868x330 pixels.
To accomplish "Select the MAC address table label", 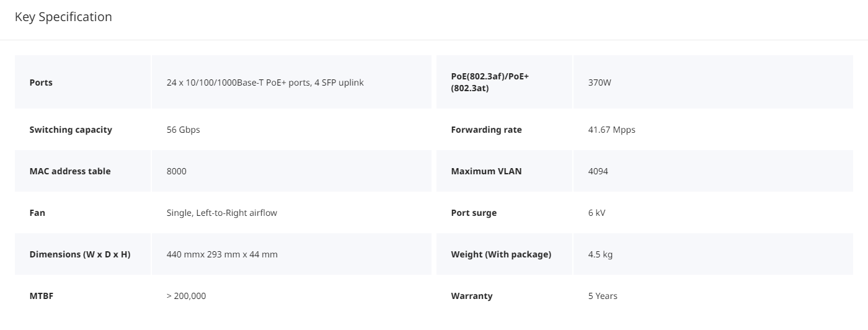I will point(70,171).
